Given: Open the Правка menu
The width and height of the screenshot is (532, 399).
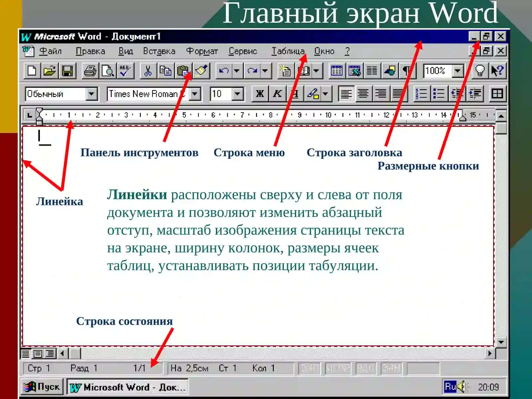Looking at the screenshot, I should click(90, 51).
